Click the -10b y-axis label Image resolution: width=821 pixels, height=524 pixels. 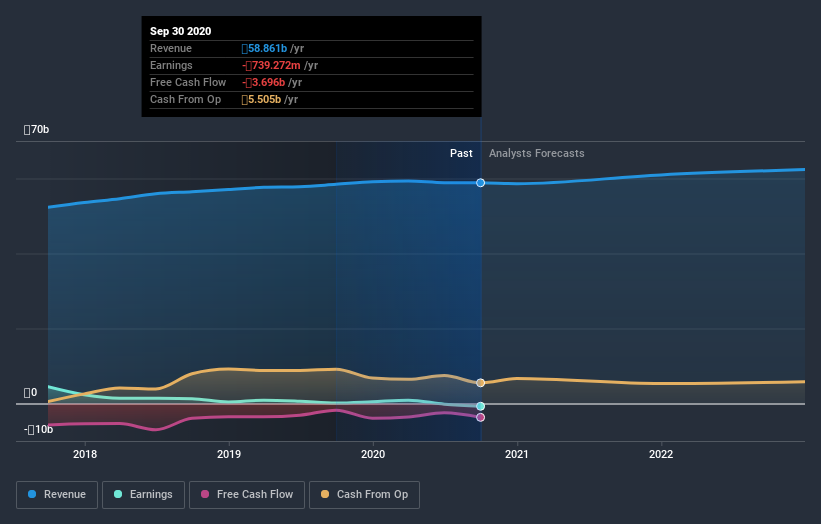pos(38,430)
